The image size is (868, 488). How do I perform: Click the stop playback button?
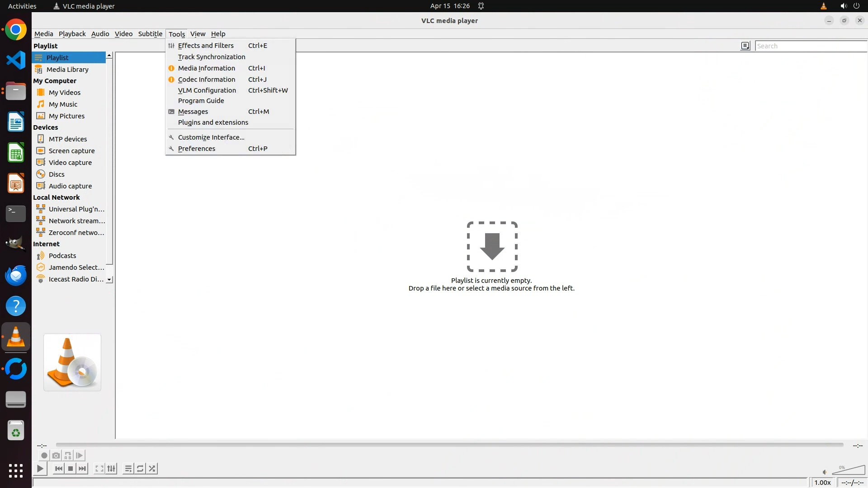pyautogui.click(x=71, y=469)
